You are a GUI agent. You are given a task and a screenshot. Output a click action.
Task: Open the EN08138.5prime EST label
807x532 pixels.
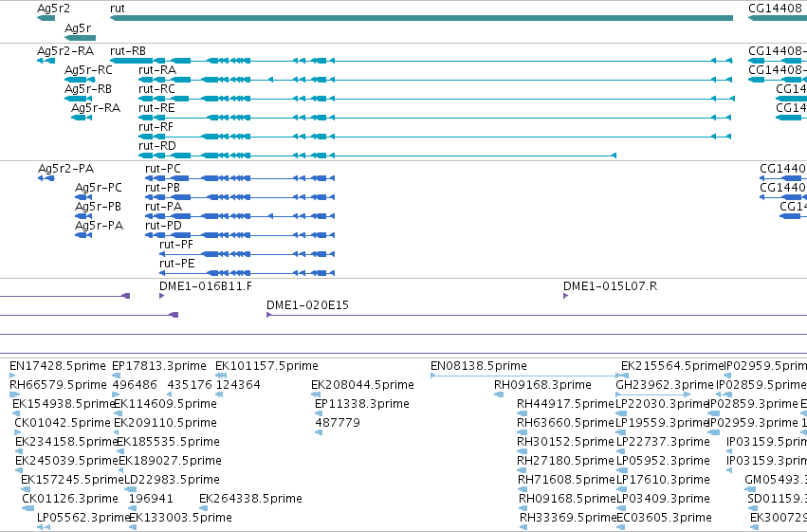tap(479, 366)
